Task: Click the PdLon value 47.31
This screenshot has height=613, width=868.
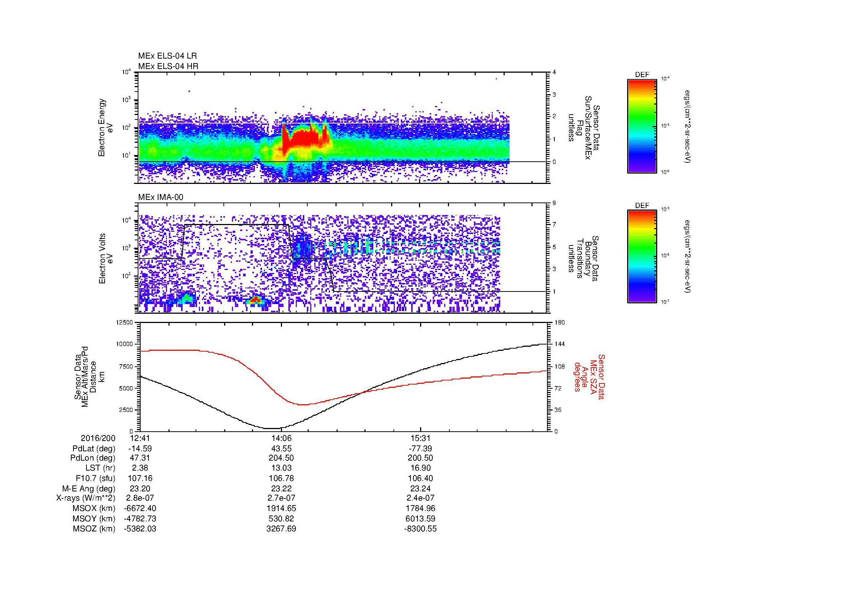Action: pos(140,458)
